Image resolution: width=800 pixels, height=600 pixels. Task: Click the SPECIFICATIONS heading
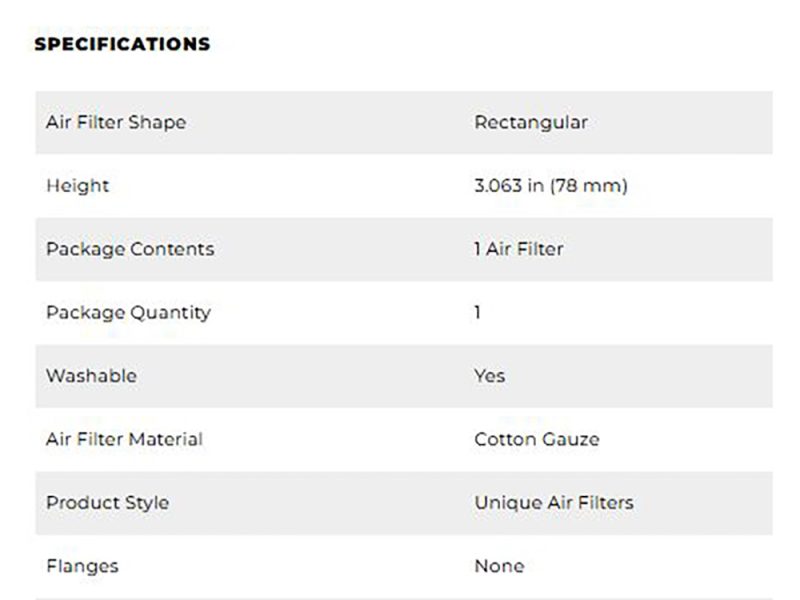point(122,44)
